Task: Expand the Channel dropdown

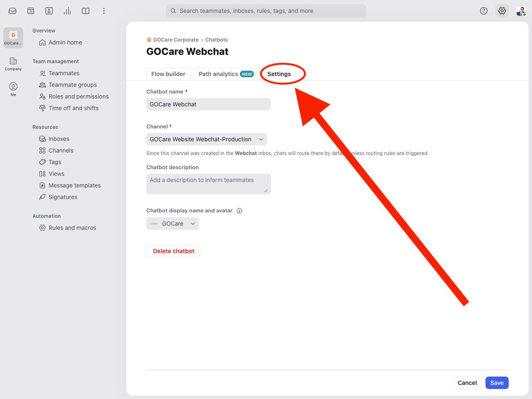Action: (x=207, y=139)
